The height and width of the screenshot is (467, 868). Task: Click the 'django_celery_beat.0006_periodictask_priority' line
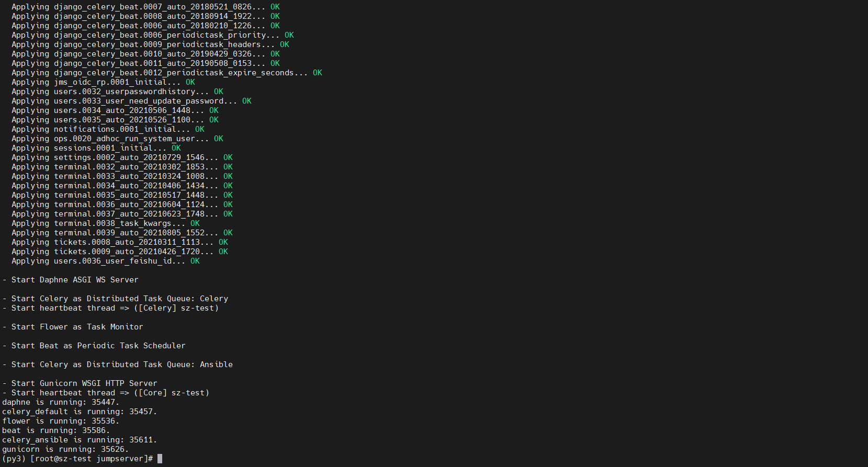point(153,35)
